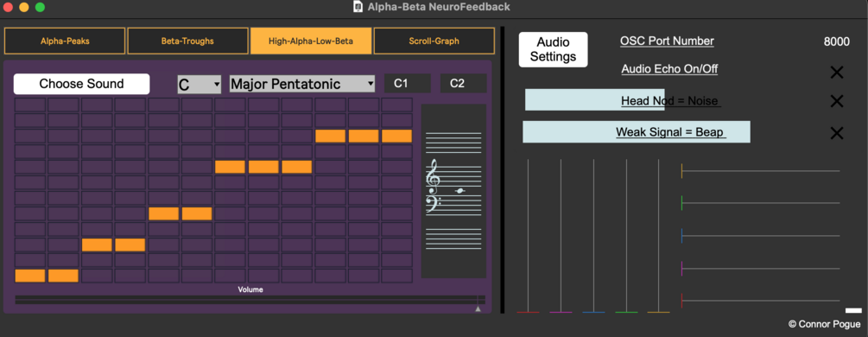The image size is (868, 337).
Task: Click the Head Nod = Noise bar
Action: coord(595,99)
